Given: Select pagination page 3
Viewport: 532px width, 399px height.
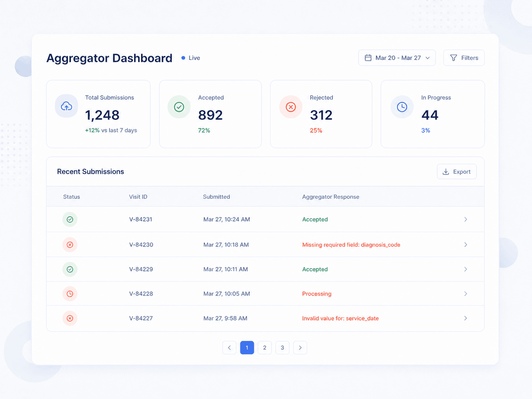Looking at the screenshot, I should tap(282, 348).
